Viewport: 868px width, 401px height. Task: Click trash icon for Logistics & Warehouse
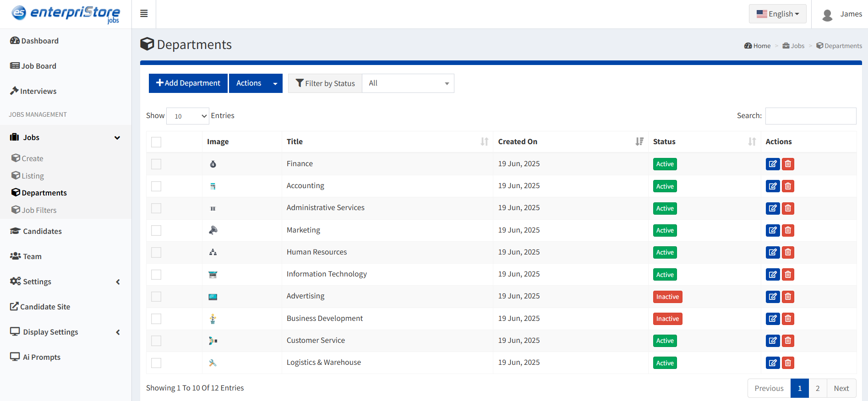(788, 363)
